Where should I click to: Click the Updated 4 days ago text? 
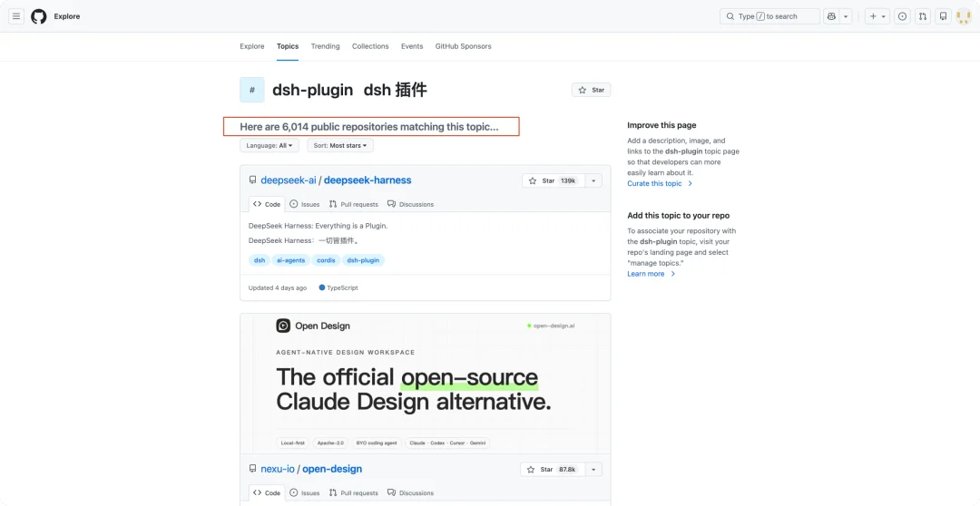click(278, 288)
